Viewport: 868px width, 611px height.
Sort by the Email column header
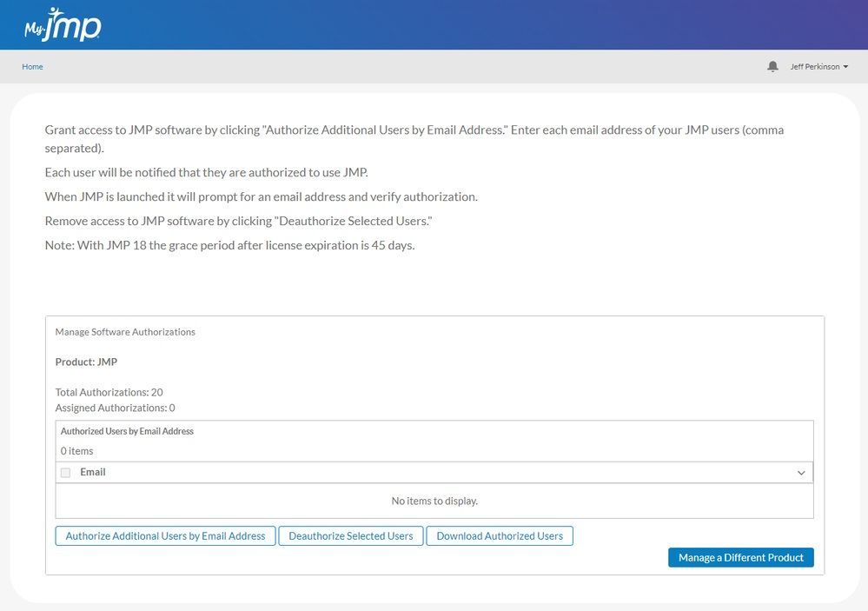tap(93, 472)
